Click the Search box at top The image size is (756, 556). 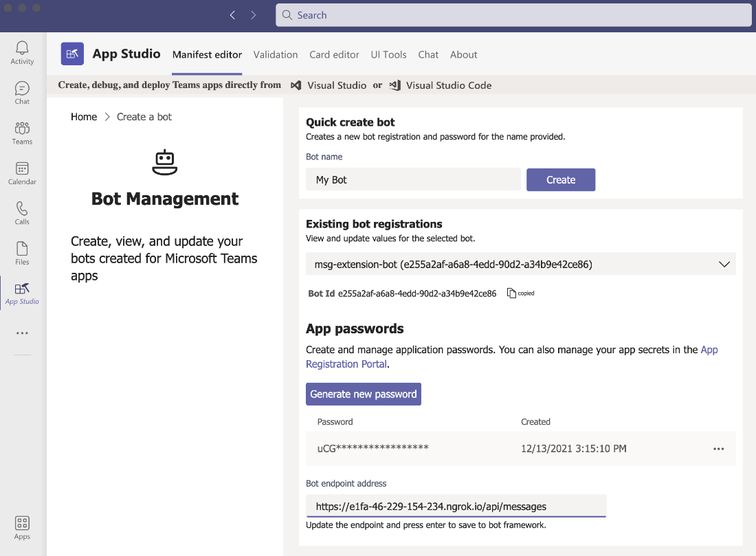[513, 15]
